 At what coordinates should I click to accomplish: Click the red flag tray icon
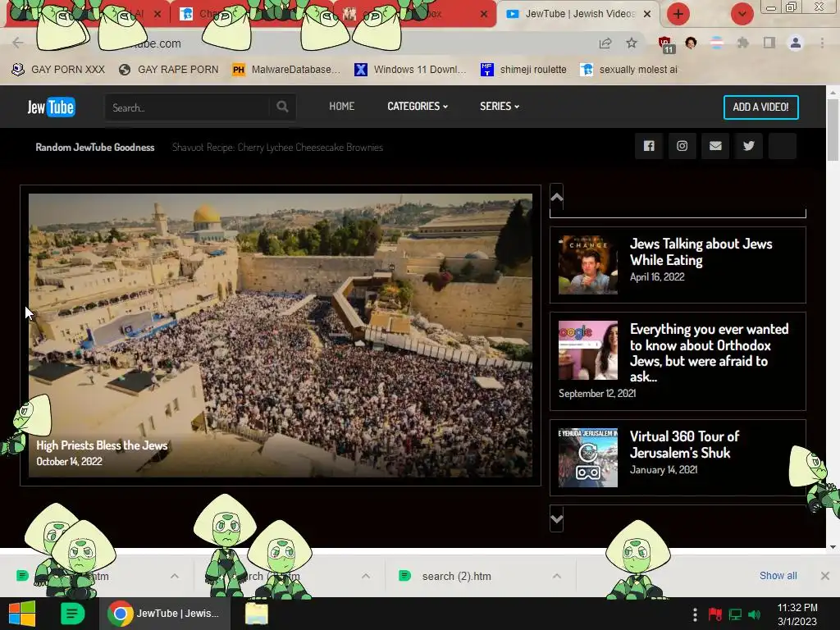[x=714, y=614]
